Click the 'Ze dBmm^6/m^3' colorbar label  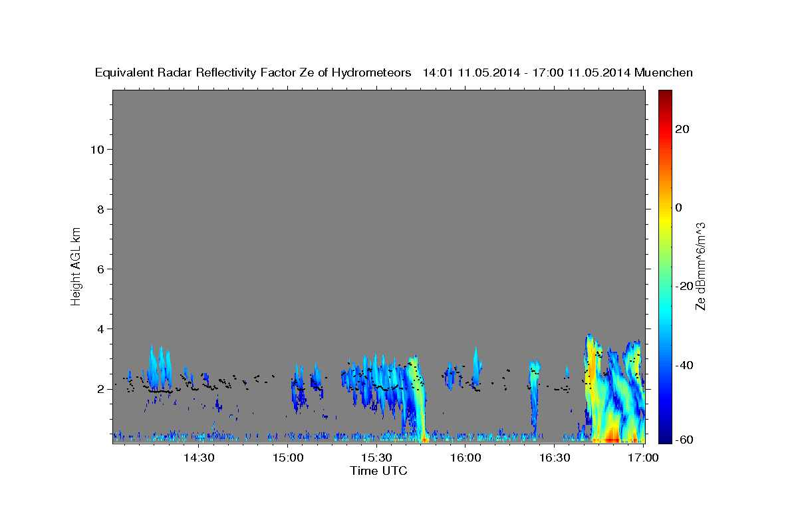click(x=700, y=266)
